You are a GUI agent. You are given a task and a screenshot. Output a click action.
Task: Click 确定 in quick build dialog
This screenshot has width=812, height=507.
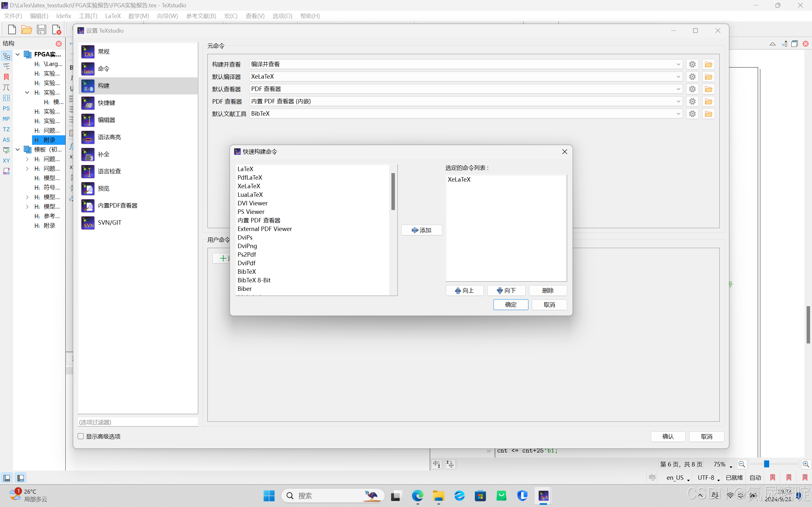pos(510,305)
